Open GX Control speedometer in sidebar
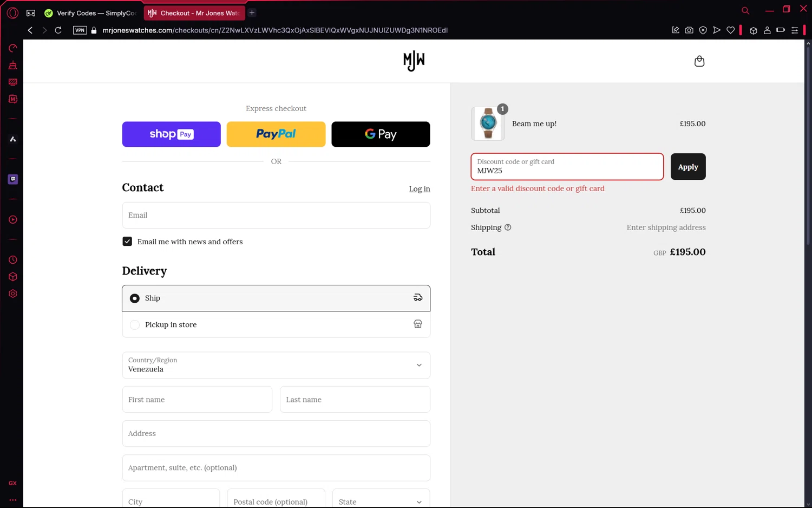The image size is (812, 508). (13, 48)
